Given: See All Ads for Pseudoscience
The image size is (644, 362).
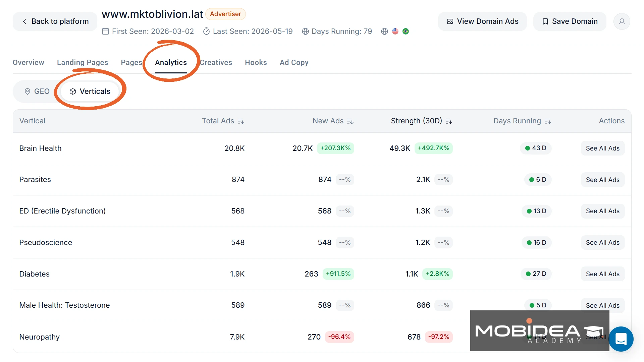Looking at the screenshot, I should (602, 242).
